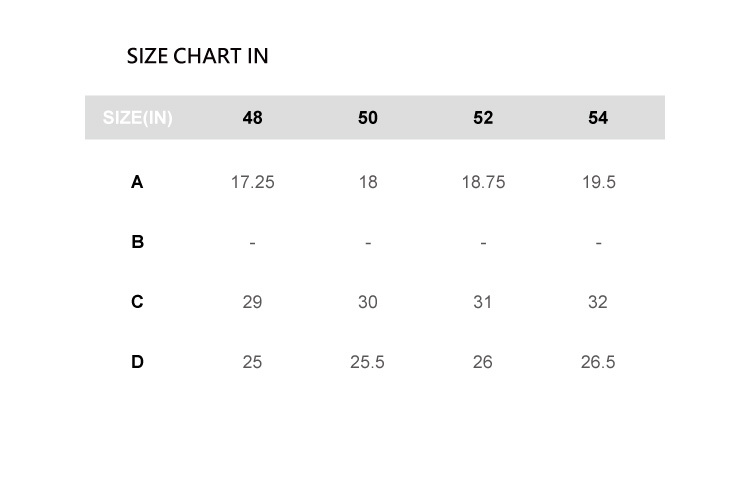The image size is (750, 480).
Task: Select size 50 column header
Action: 368,118
